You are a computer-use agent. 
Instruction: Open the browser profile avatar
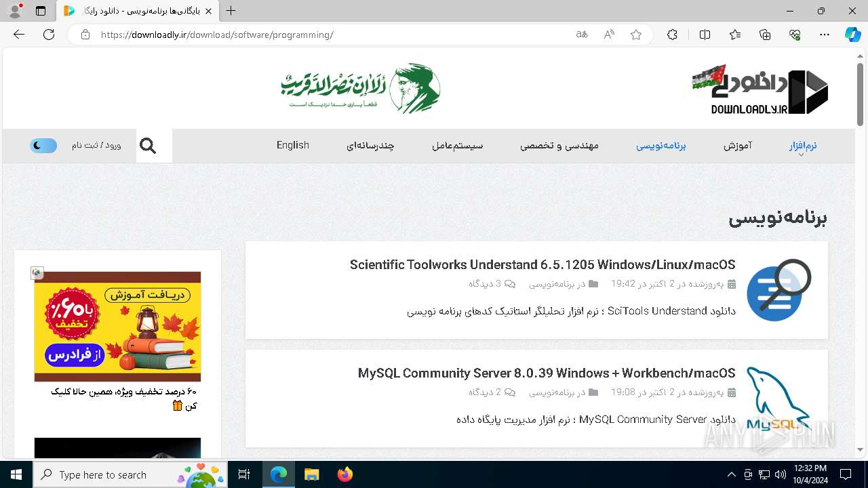coord(15,11)
